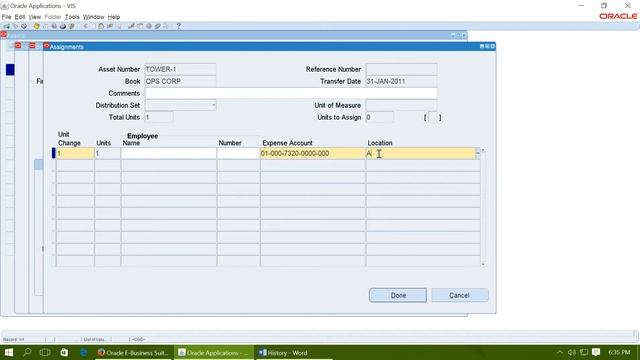Save using the yellow Save toolbar icon

(x=36, y=26)
